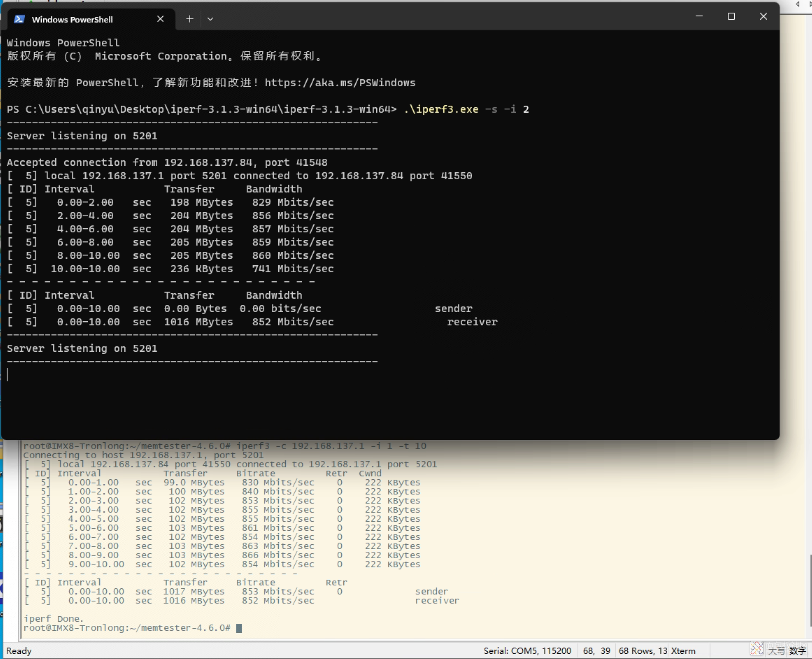Viewport: 812px width, 659px height.
Task: Click 0.00 bits/sec sender bandwidth
Action: point(280,308)
